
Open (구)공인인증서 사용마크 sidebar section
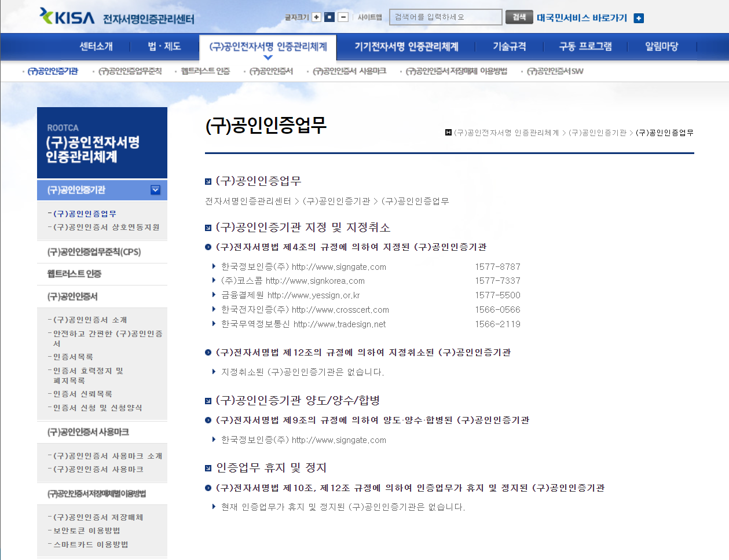point(88,432)
